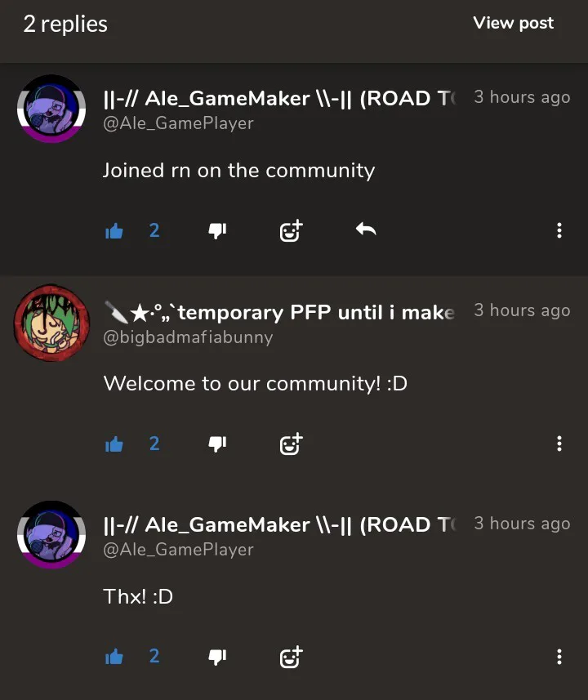
Task: Open bigbadmafiabunny's red avatar picture
Action: (51, 323)
